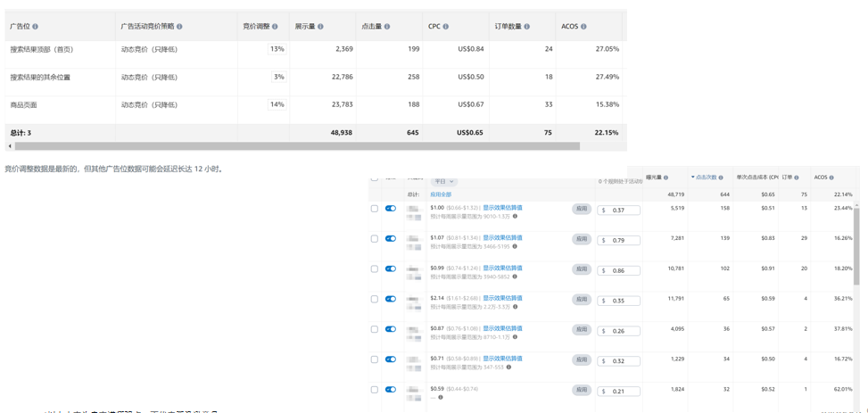
Task: Click the 广告位 column header
Action: pyautogui.click(x=20, y=27)
